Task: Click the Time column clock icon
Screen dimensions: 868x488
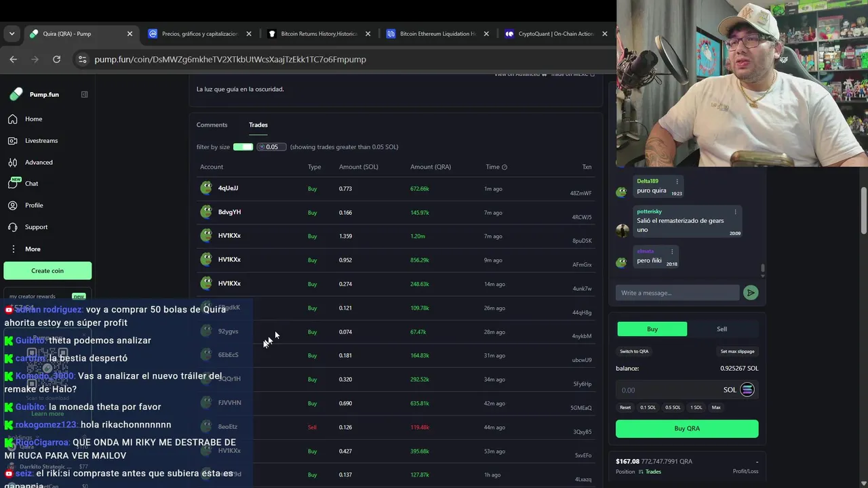Action: click(505, 167)
